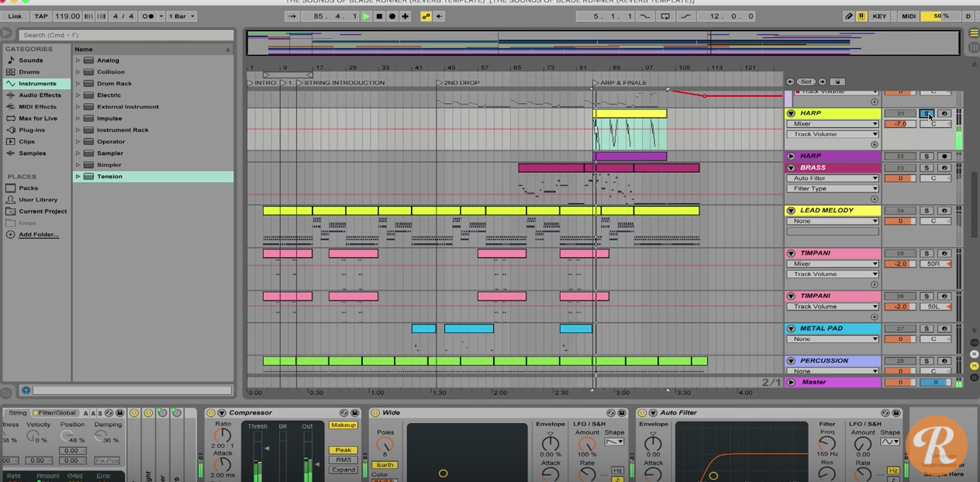Open Samples browser category

click(x=33, y=153)
